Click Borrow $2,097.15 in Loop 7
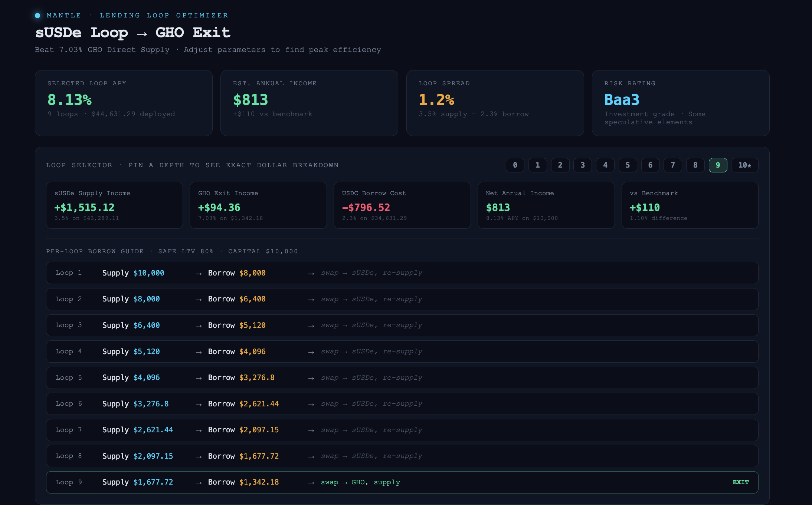Screen dimensions: 812x505 pos(243,430)
